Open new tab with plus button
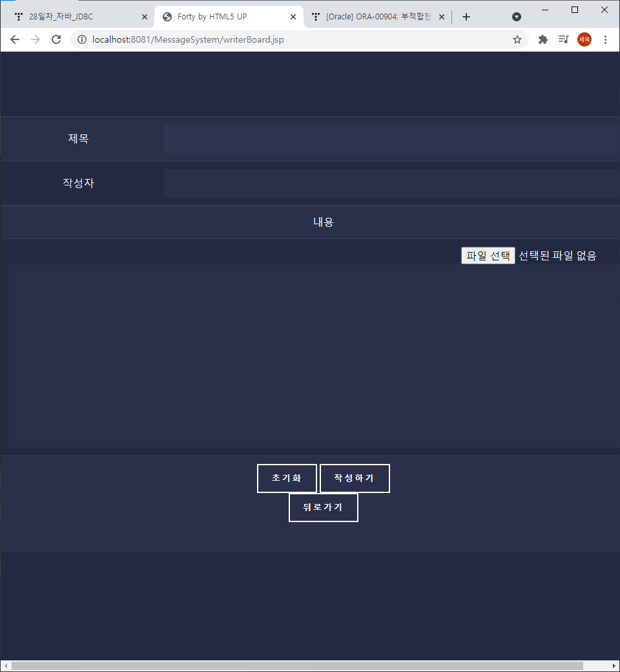 tap(466, 17)
